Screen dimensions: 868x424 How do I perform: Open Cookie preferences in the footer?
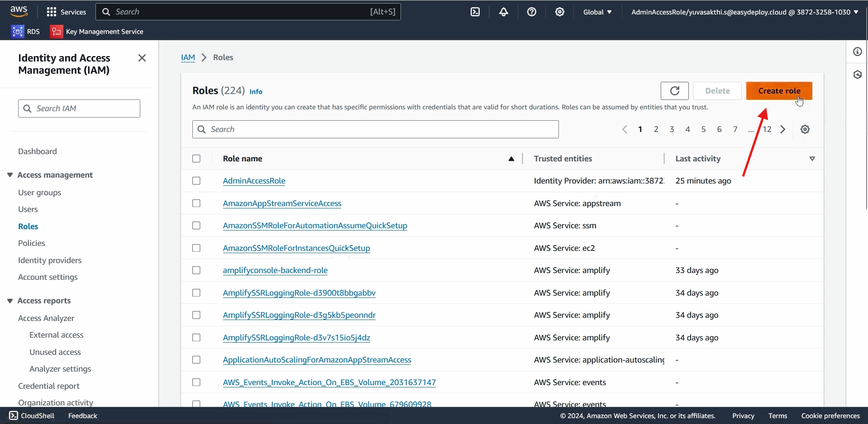[x=830, y=415]
